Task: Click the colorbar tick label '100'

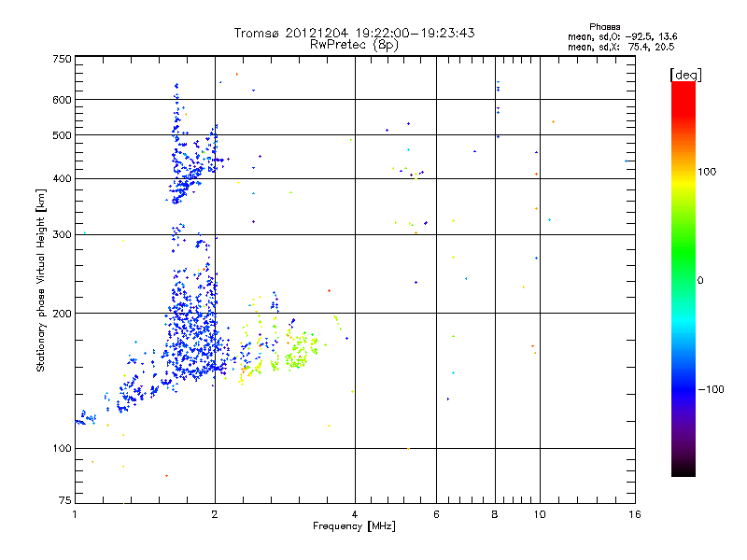Action: click(707, 172)
